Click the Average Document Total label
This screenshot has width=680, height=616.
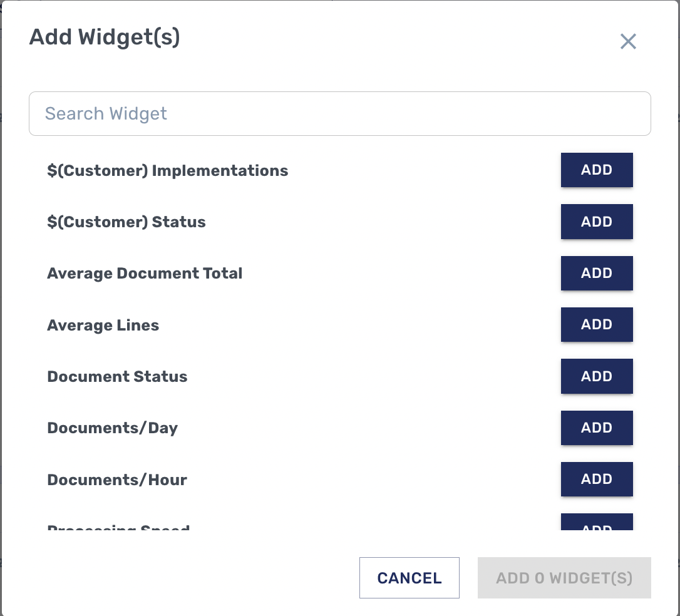(145, 274)
